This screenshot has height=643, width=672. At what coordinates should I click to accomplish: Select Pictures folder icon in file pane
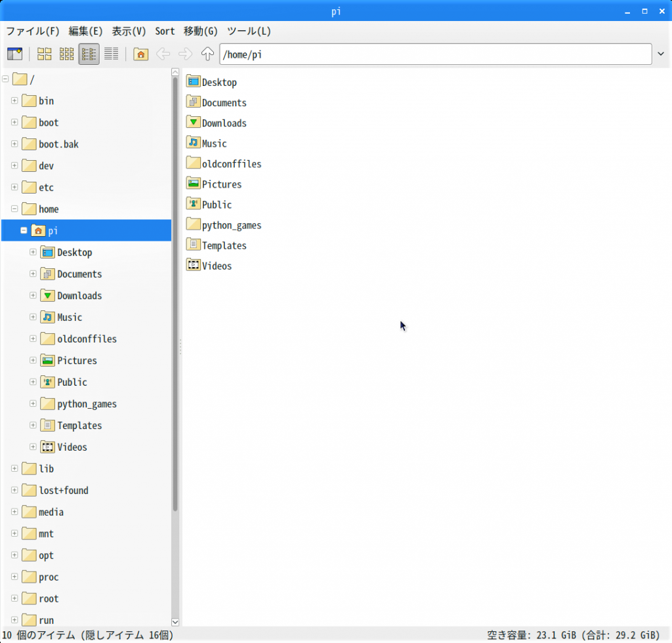point(194,183)
